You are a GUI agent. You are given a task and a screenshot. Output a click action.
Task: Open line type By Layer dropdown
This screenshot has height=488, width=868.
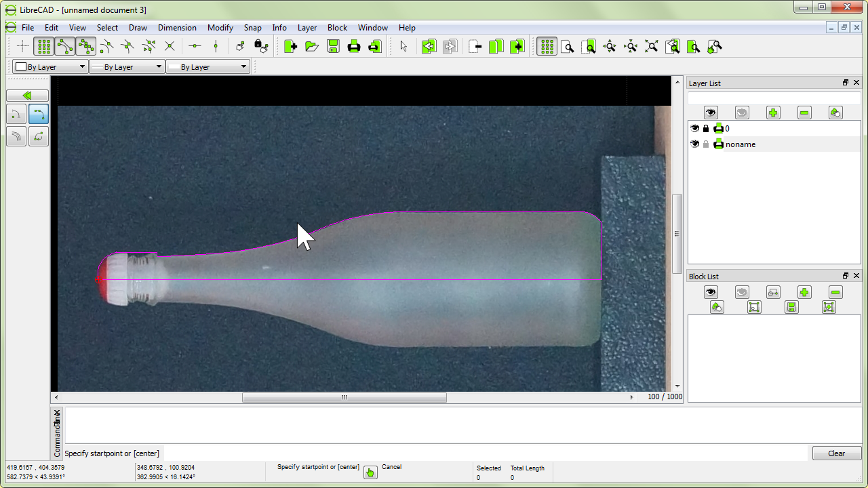208,67
